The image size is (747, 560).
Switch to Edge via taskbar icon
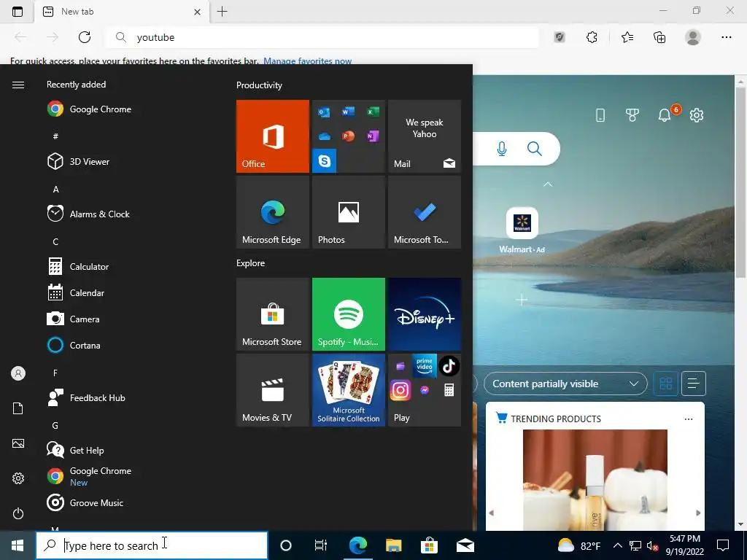(357, 545)
